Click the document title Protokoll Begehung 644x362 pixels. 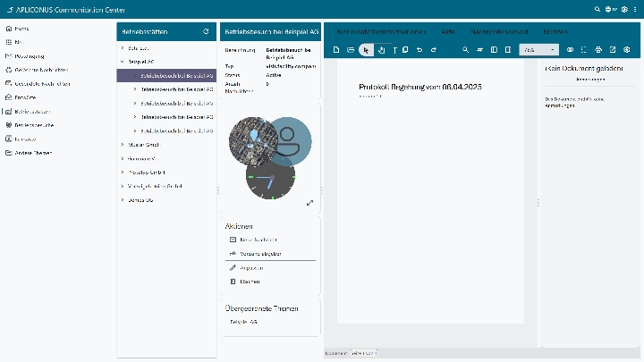(420, 87)
